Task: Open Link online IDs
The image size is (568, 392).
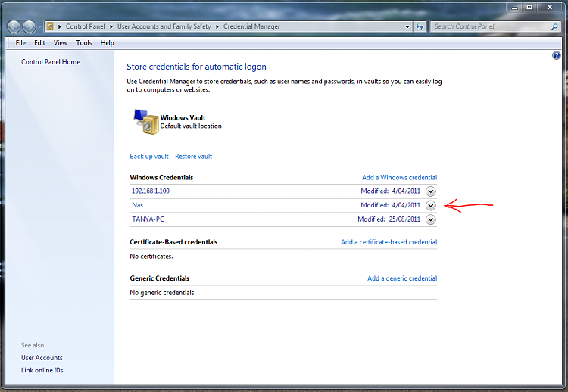Action: coord(42,370)
